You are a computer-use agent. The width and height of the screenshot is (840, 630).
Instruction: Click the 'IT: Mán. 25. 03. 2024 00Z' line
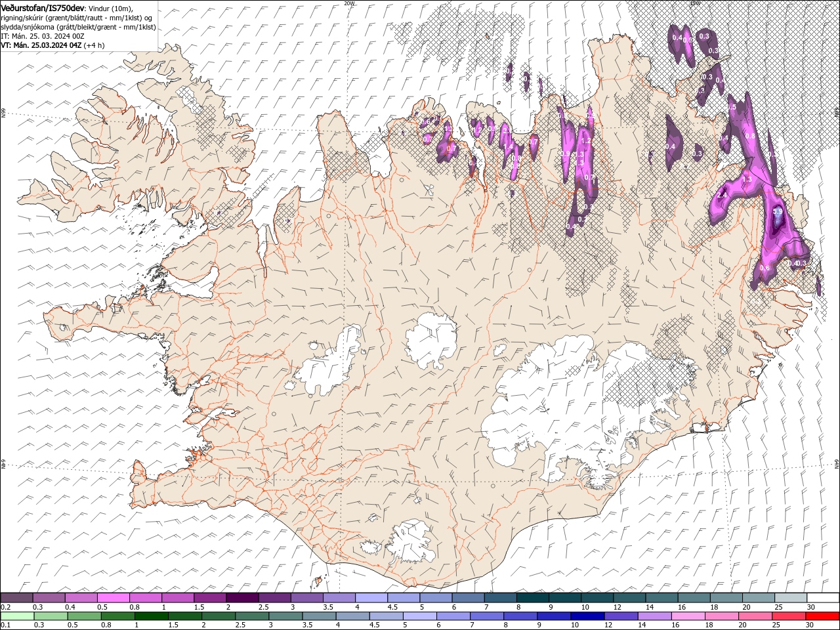point(42,36)
